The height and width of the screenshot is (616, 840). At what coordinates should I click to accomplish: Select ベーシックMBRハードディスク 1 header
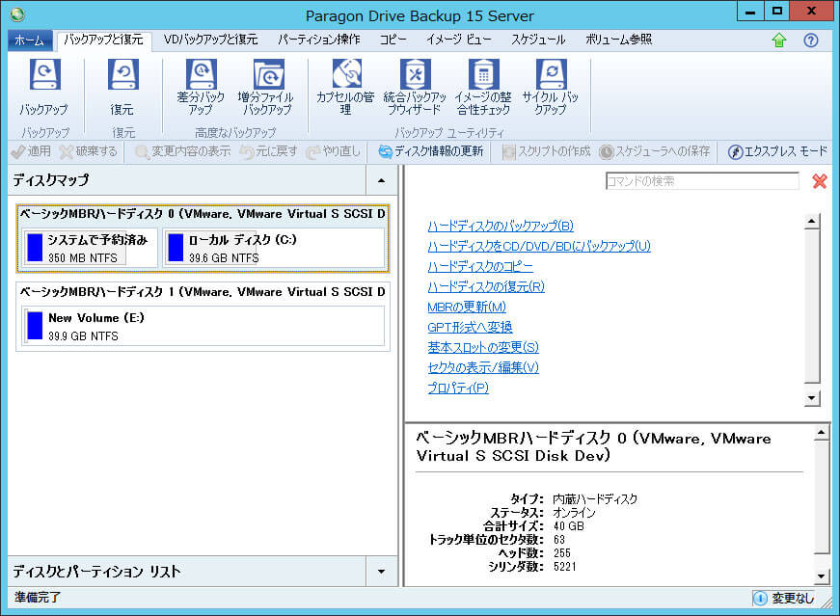point(203,292)
